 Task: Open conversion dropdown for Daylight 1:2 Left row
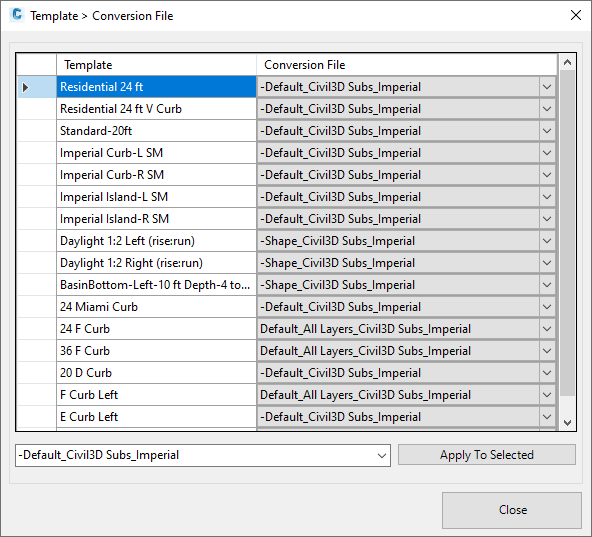click(547, 241)
